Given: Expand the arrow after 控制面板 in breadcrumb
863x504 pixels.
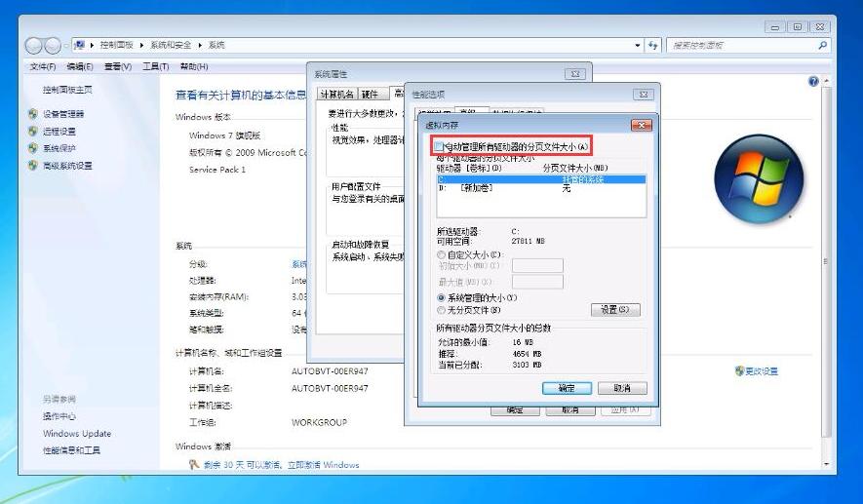Looking at the screenshot, I should (141, 45).
